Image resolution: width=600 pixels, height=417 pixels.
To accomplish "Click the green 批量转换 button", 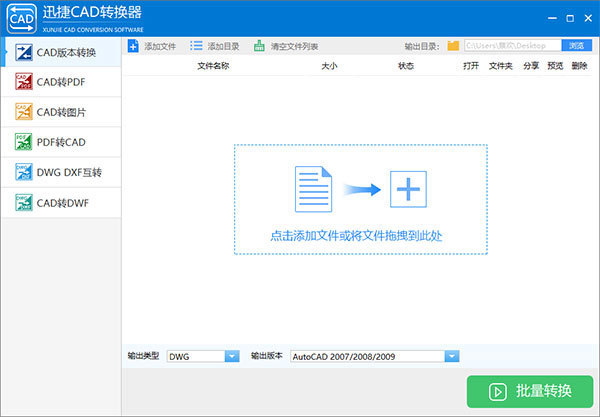I will pos(530,391).
